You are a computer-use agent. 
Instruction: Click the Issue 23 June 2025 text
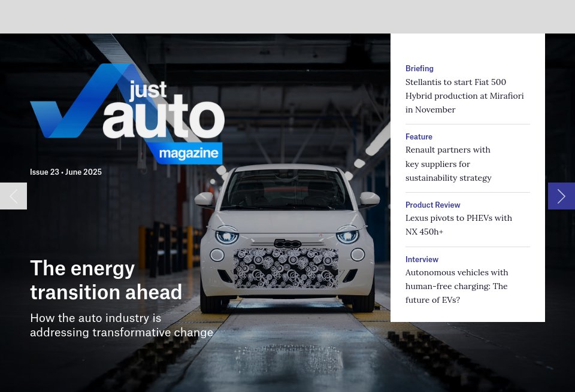pyautogui.click(x=66, y=172)
